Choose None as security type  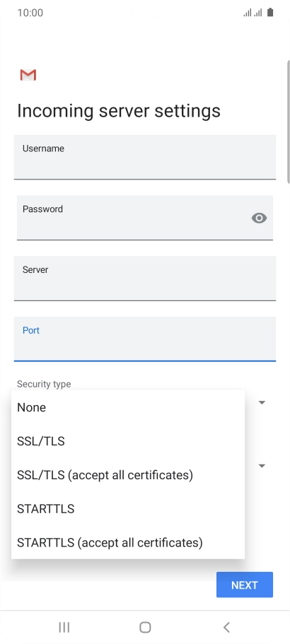[x=128, y=407]
